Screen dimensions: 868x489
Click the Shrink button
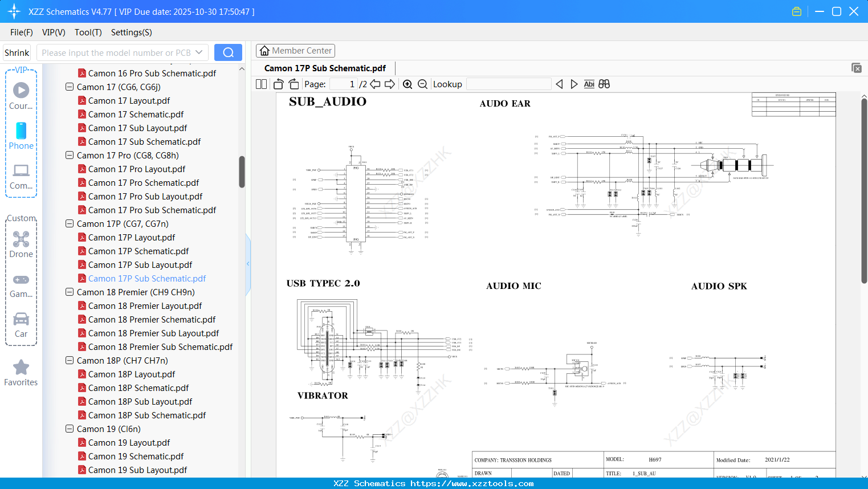tap(17, 52)
